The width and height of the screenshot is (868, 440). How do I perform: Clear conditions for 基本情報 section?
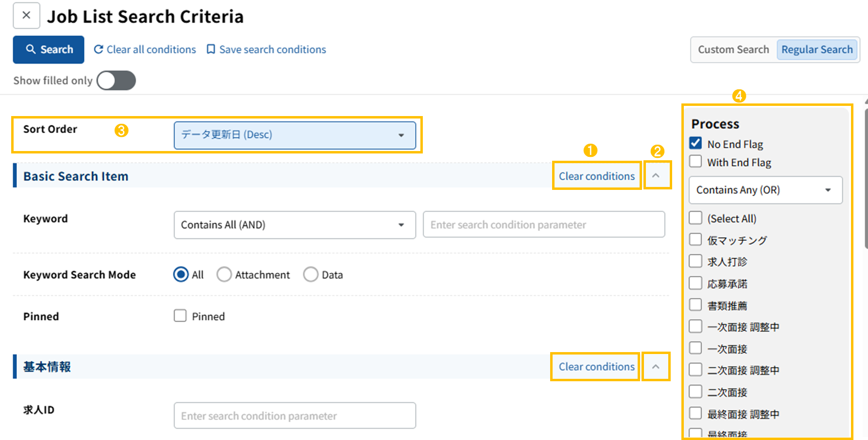596,367
